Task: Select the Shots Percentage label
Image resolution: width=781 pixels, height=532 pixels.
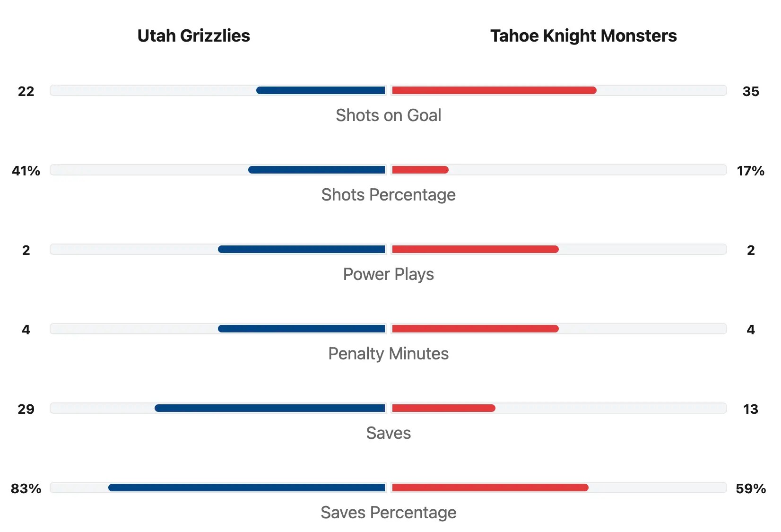Action: tap(388, 195)
